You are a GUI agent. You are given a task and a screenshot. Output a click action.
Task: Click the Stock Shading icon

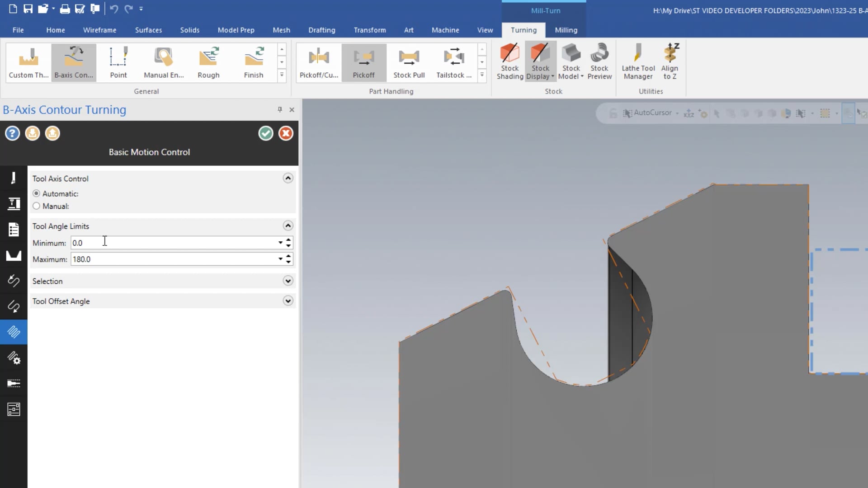(x=509, y=60)
